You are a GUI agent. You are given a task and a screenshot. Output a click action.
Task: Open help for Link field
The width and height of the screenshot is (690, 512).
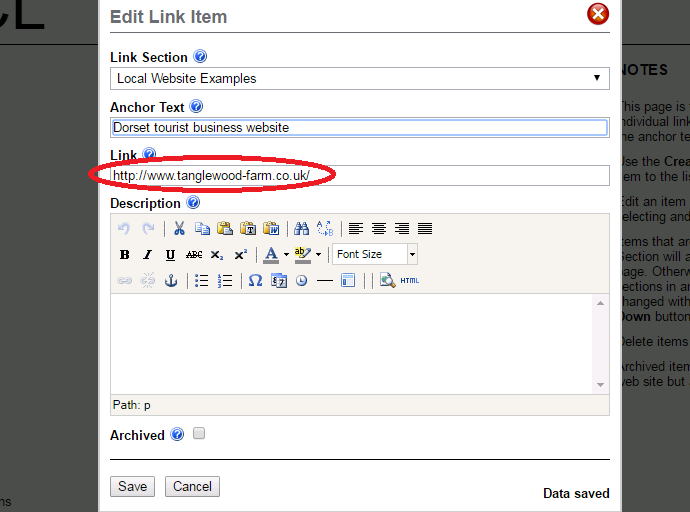pyautogui.click(x=150, y=154)
